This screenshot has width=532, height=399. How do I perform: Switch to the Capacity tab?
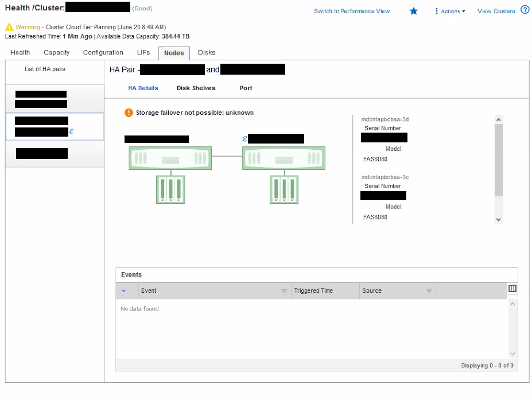click(x=57, y=52)
